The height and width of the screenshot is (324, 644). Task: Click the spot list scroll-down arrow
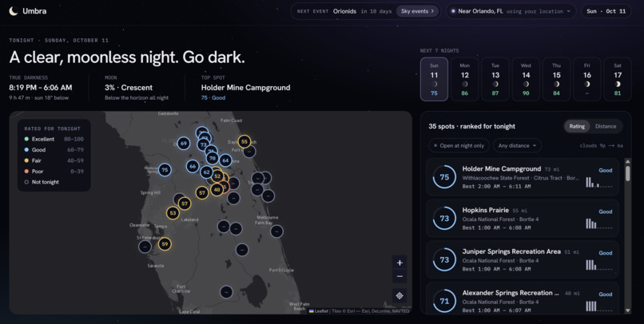627,310
